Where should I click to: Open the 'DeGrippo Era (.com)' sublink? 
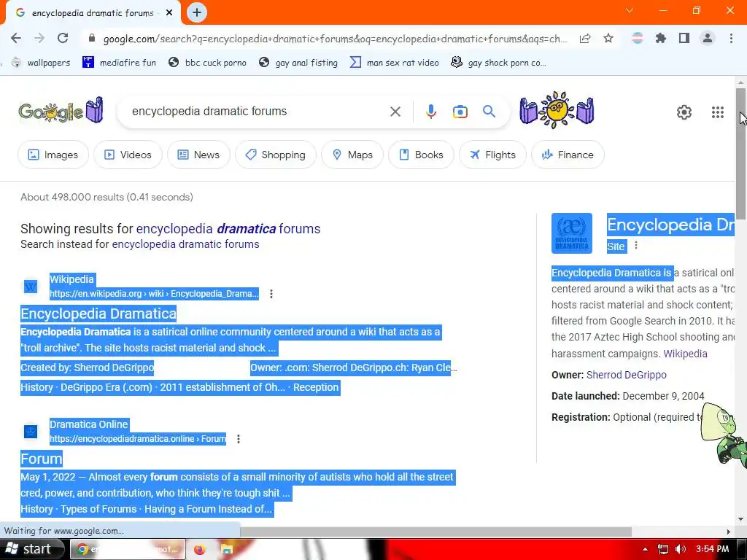coord(107,387)
